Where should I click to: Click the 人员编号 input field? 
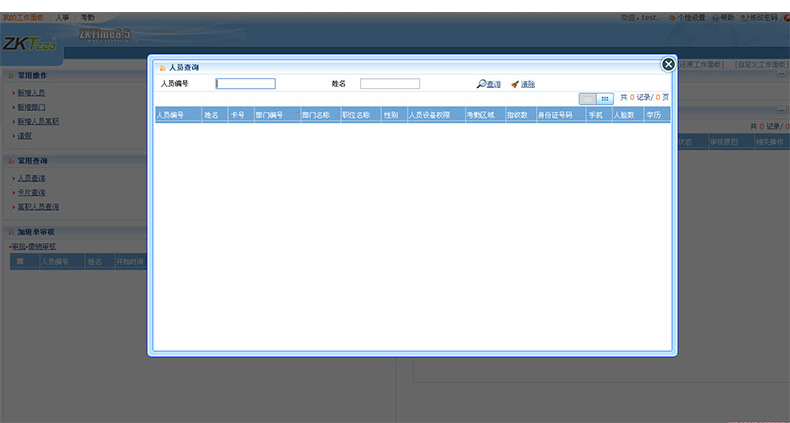[245, 84]
